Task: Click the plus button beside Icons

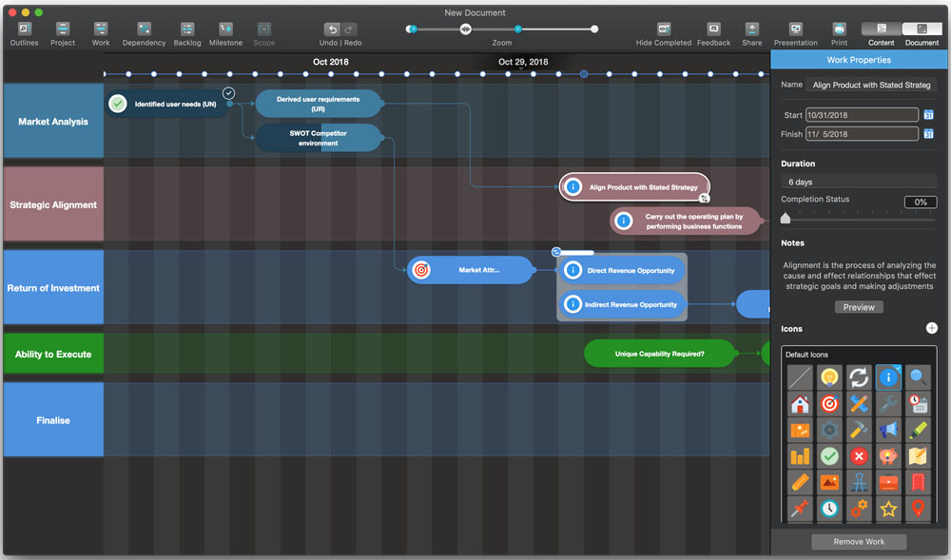Action: point(932,328)
